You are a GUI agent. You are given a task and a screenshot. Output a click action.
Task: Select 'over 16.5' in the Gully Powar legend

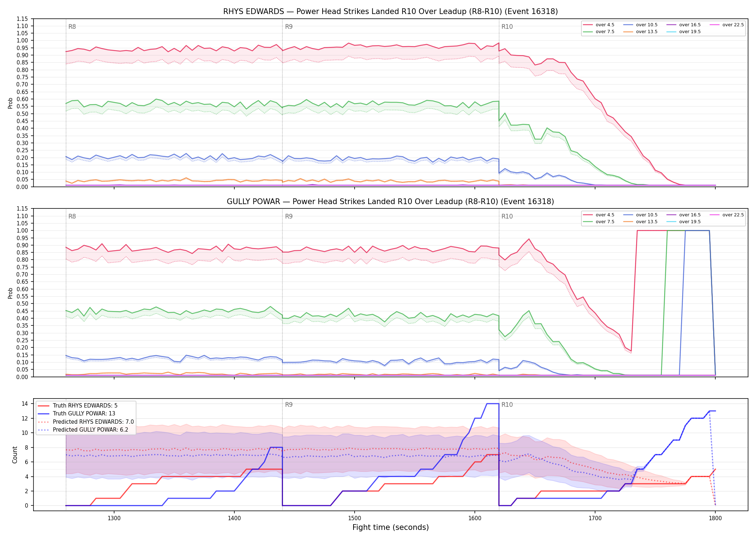point(684,215)
